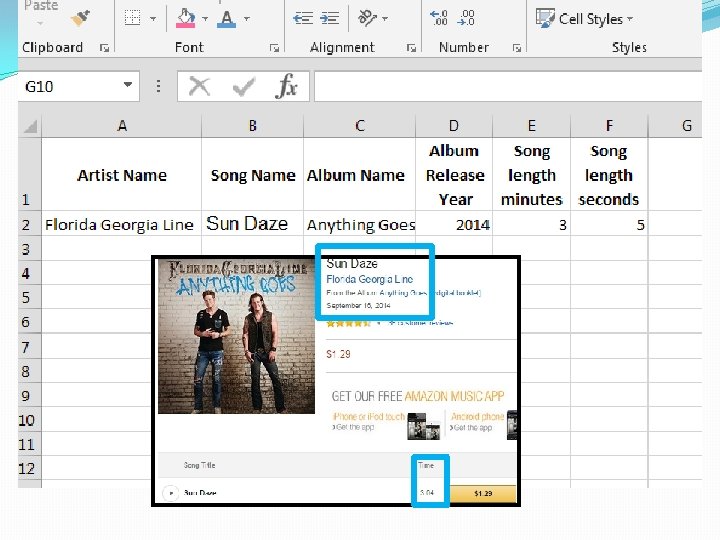Click the 'Florida Georgia Line' cell
Screen dimensions: 720x540
(122, 224)
